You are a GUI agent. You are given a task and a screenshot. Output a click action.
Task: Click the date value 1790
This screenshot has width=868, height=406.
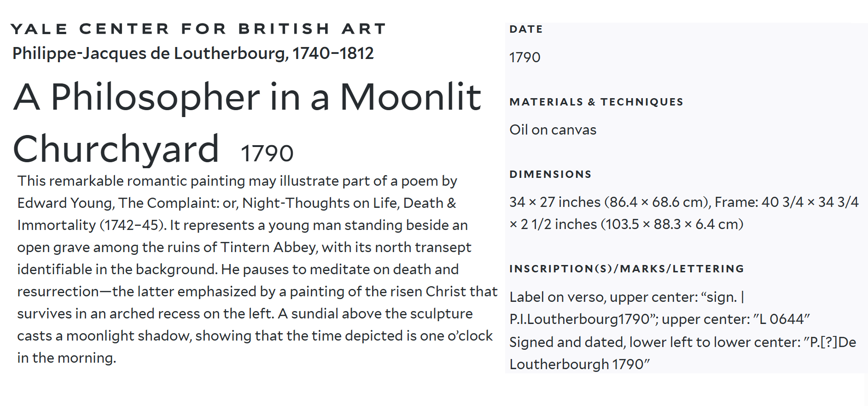[x=525, y=57]
